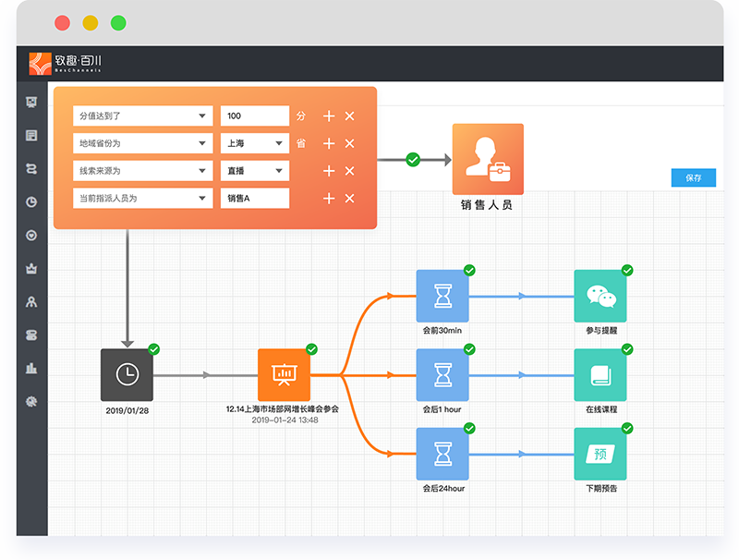This screenshot has width=739, height=560.
Task: Open the settings gear in the sidebar
Action: pos(31,401)
